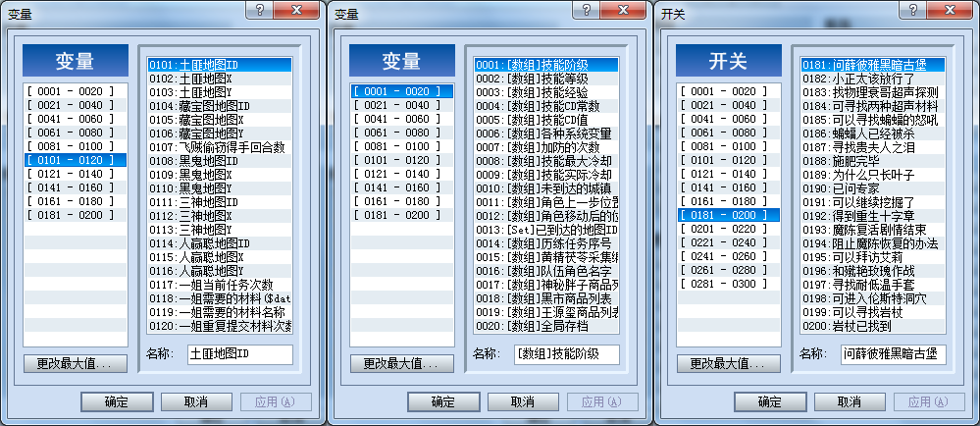Click the help question-mark icon in 开关 window
The image size is (980, 426).
pos(913,10)
